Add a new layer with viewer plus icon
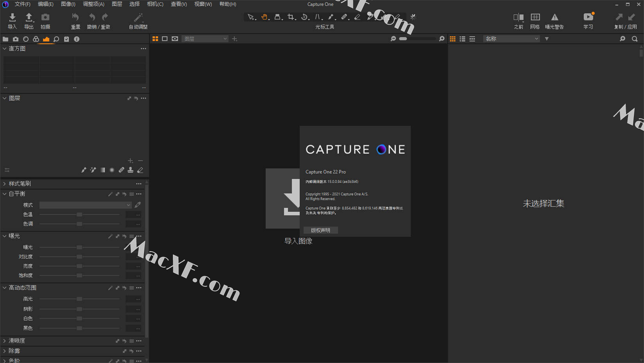Screen dimensions: 644x363 pyautogui.click(x=235, y=39)
